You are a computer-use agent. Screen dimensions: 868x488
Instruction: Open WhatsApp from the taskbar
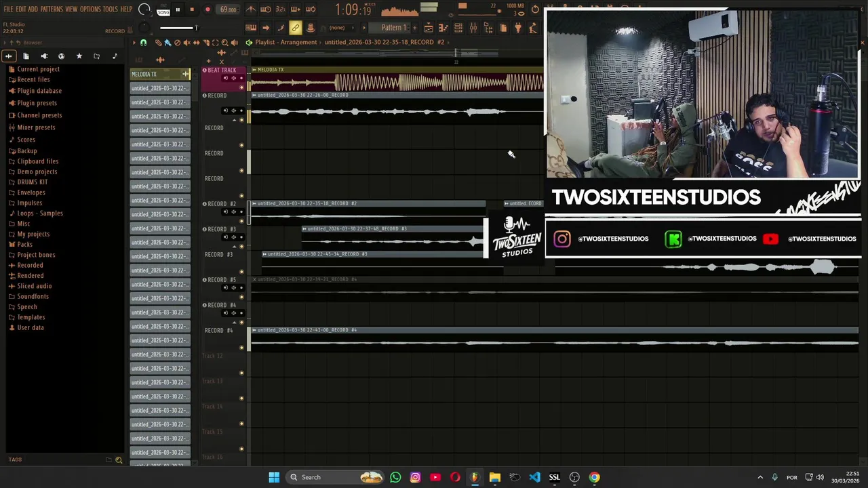coord(395,477)
